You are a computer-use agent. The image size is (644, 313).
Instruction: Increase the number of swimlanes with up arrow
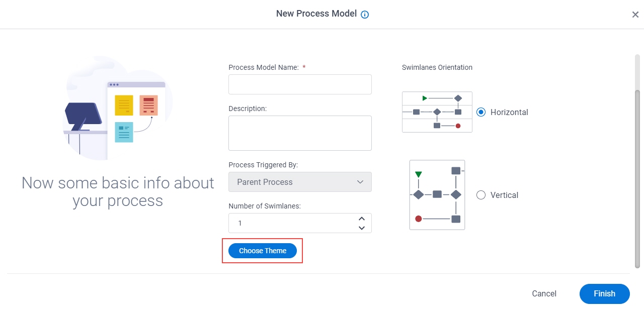361,219
